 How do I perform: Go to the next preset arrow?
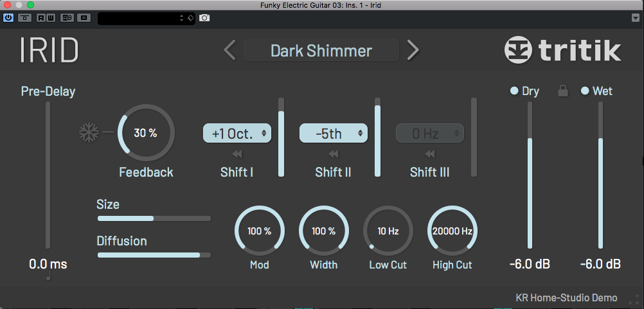(413, 50)
